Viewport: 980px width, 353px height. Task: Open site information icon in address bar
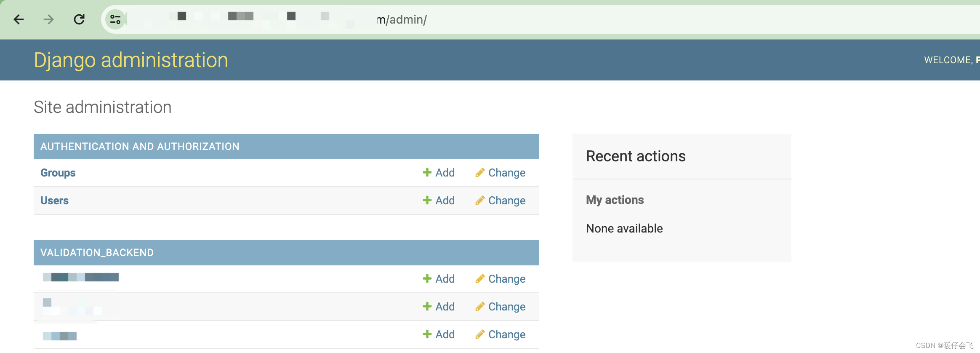[x=115, y=19]
